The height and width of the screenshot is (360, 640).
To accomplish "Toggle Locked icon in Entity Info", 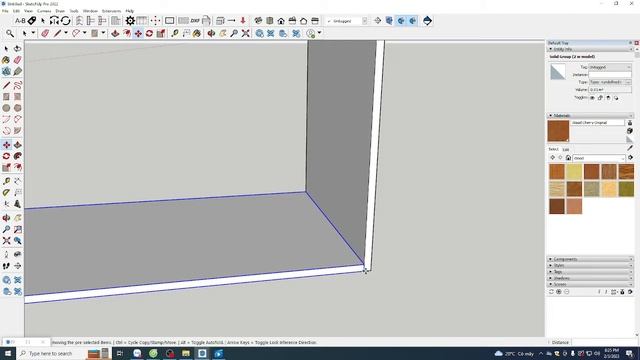I will (x=600, y=98).
